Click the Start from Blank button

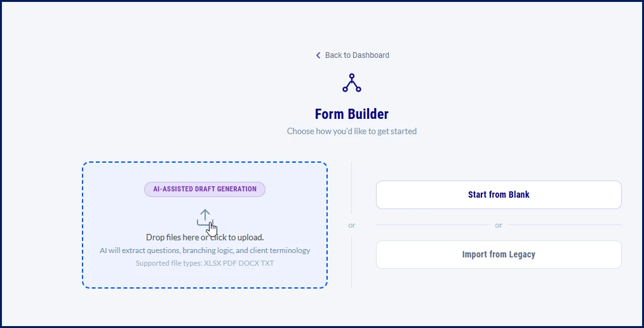point(499,195)
